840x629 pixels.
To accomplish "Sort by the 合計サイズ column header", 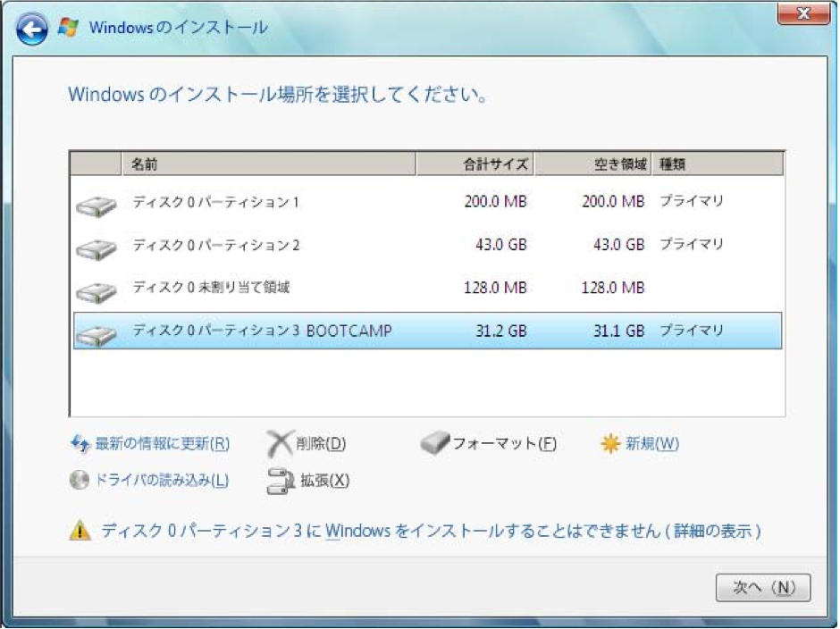I will tap(475, 164).
